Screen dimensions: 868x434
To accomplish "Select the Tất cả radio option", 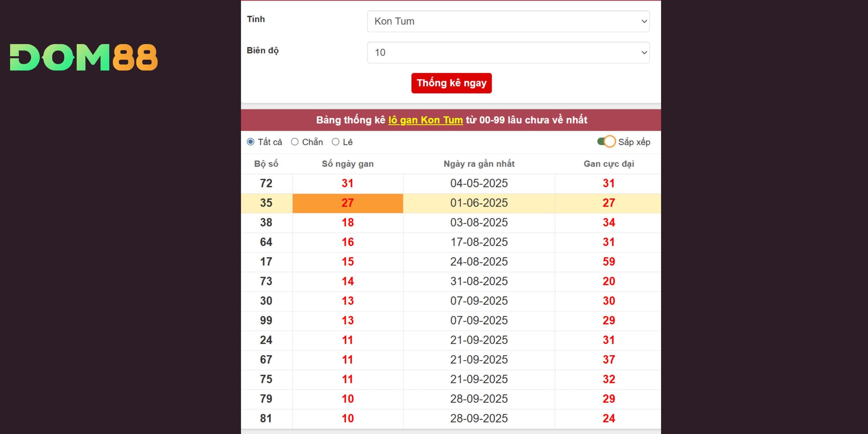I will 251,142.
